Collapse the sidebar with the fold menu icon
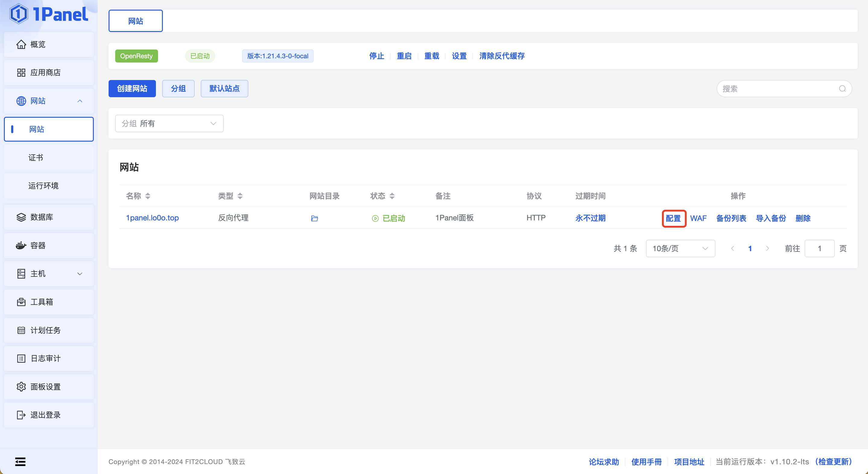Image resolution: width=868 pixels, height=474 pixels. 20,462
